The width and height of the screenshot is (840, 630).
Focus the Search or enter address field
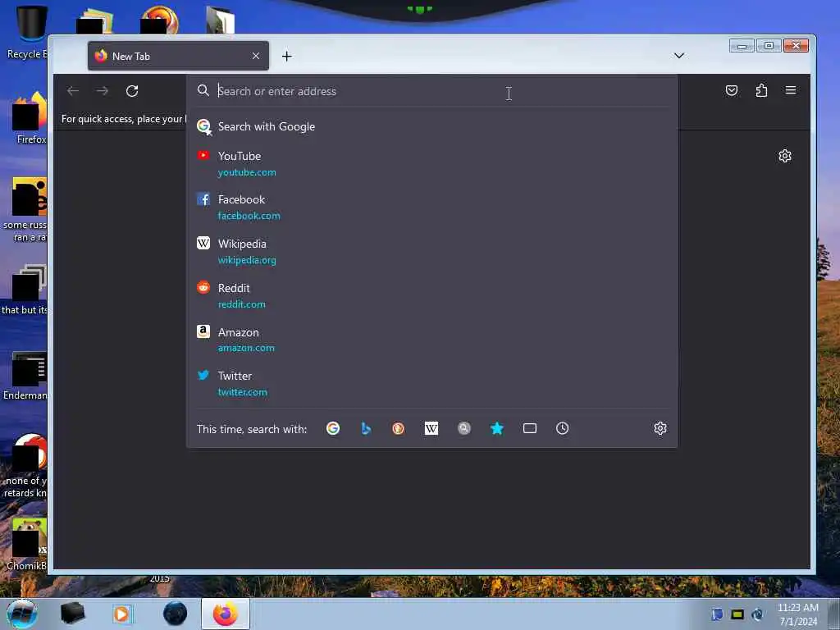point(431,91)
